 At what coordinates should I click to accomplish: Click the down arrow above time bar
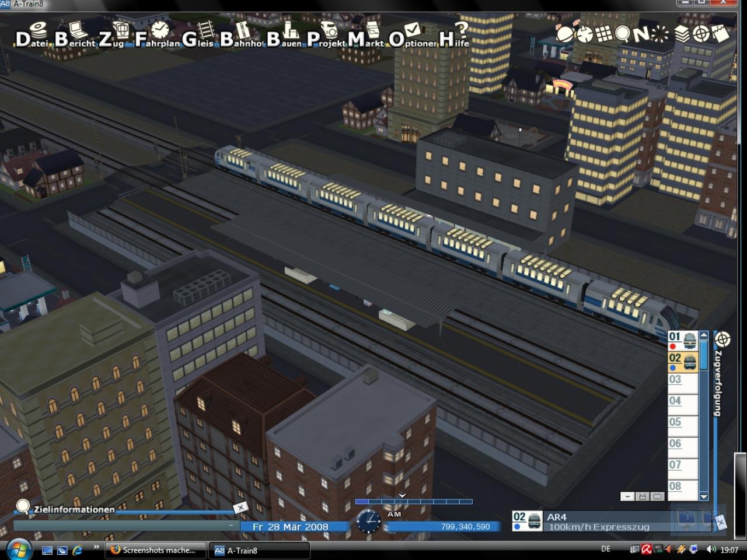click(402, 495)
